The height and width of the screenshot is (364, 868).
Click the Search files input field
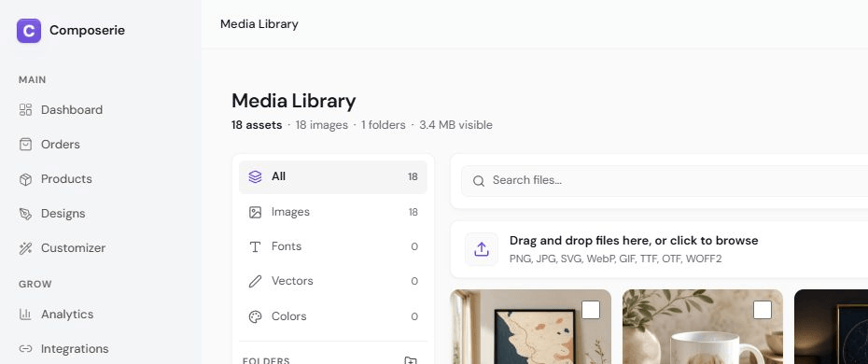click(x=665, y=181)
